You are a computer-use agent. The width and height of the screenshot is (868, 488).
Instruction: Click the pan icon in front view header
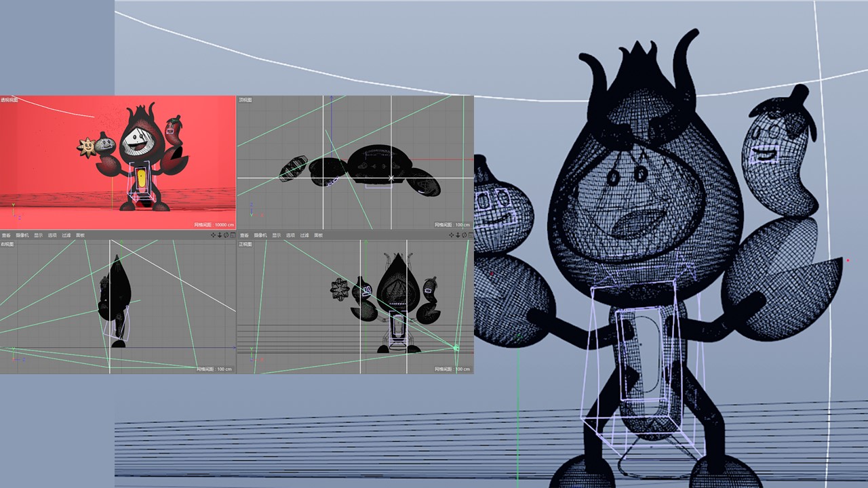click(x=452, y=235)
